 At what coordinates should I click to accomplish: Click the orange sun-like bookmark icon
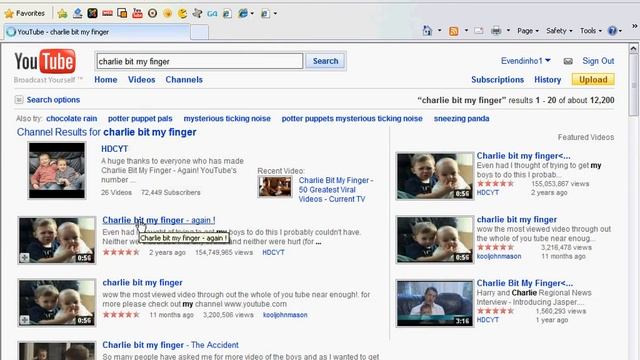(167, 13)
